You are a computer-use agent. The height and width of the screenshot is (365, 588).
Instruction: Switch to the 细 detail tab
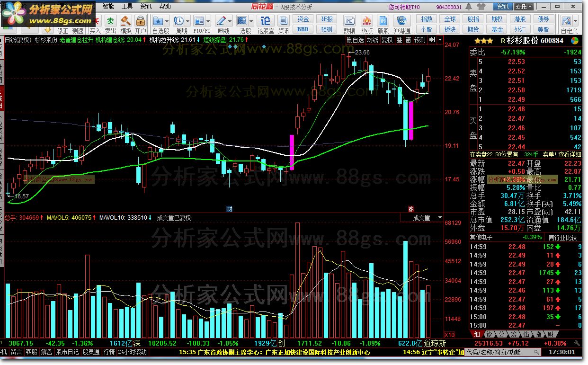pyautogui.click(x=477, y=334)
